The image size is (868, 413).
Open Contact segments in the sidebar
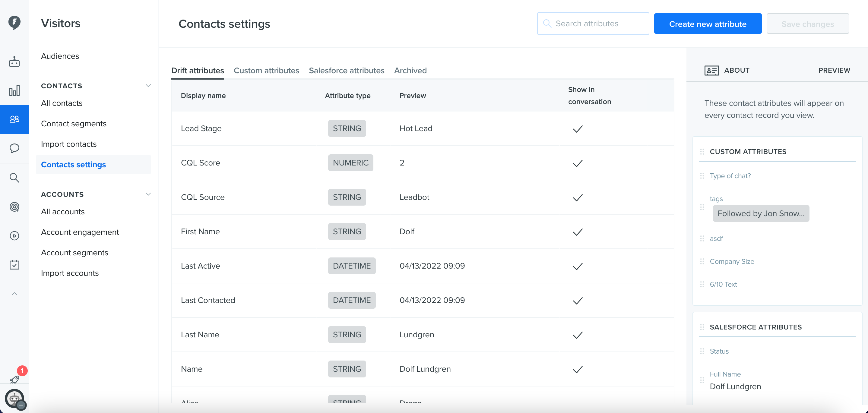pos(74,124)
